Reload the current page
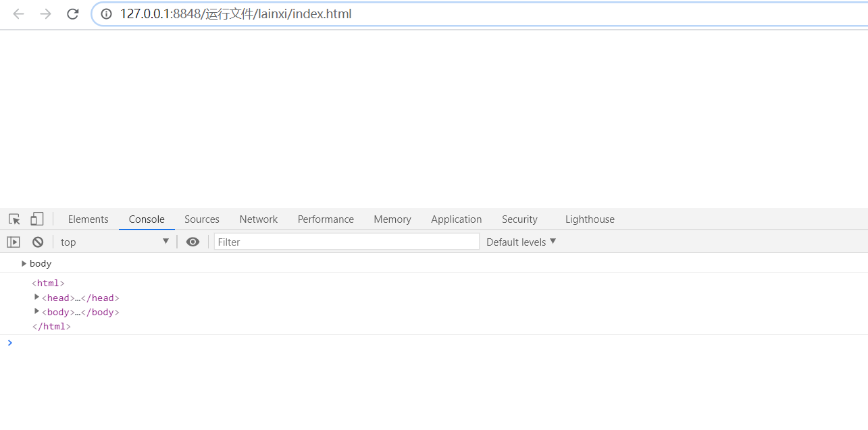Image resolution: width=868 pixels, height=430 pixels. point(73,14)
